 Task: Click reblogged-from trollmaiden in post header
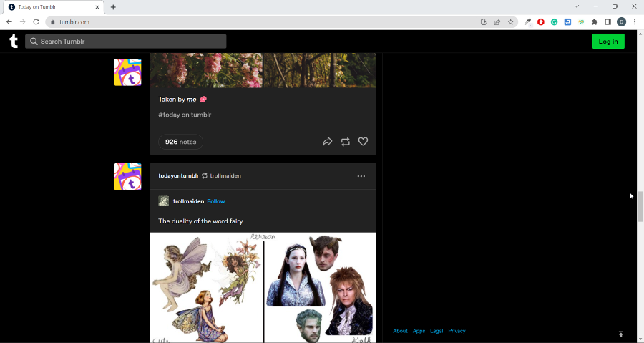[225, 176]
